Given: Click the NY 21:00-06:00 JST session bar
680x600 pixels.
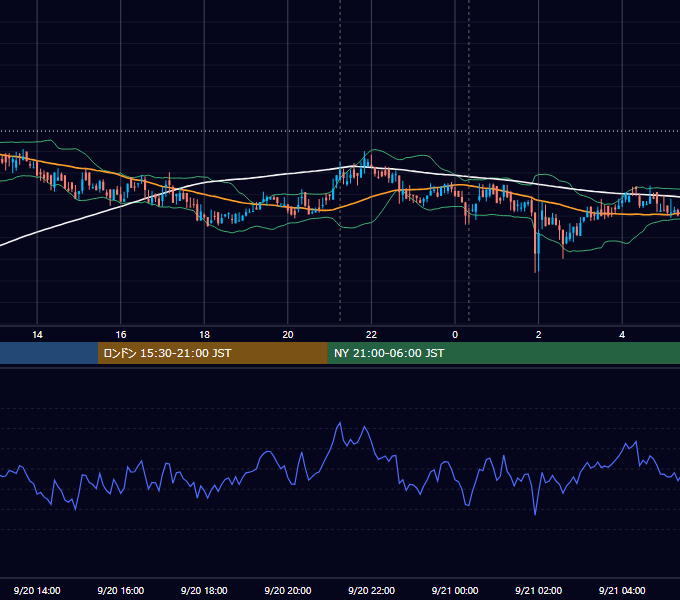Looking at the screenshot, I should pos(503,353).
